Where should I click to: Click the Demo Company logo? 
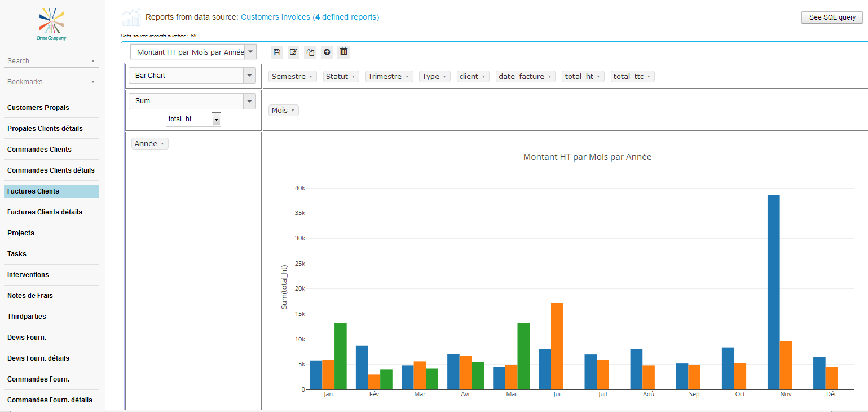pos(51,24)
